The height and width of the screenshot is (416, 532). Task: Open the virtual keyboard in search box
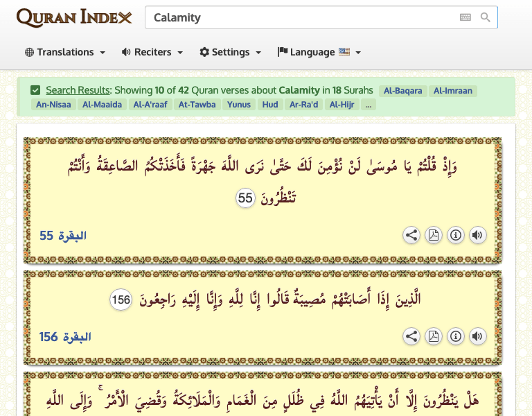[465, 17]
